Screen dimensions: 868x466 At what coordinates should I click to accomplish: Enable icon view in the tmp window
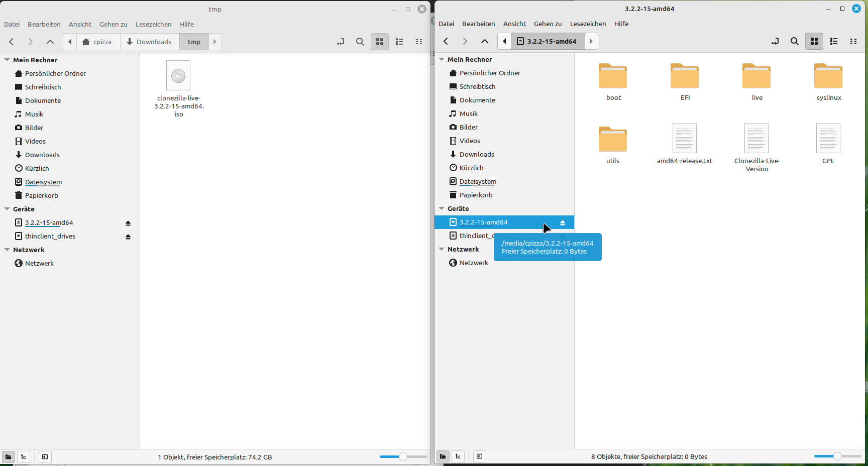click(x=380, y=42)
